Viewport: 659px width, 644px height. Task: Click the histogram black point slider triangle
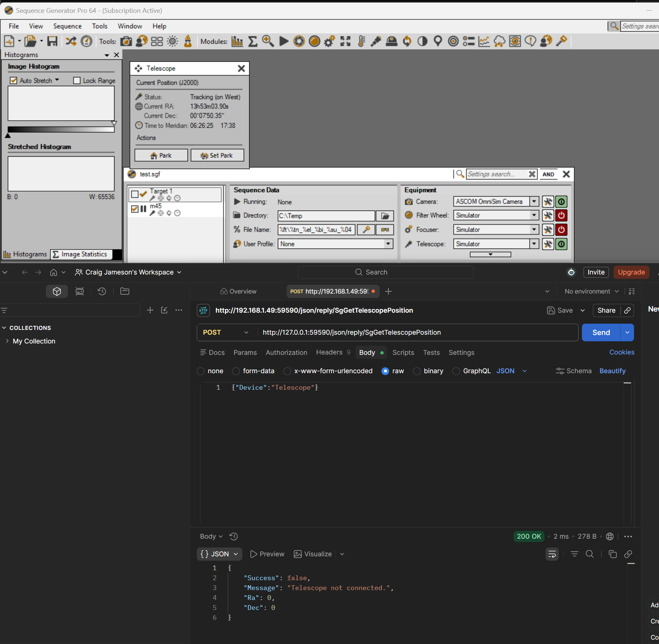[8, 135]
